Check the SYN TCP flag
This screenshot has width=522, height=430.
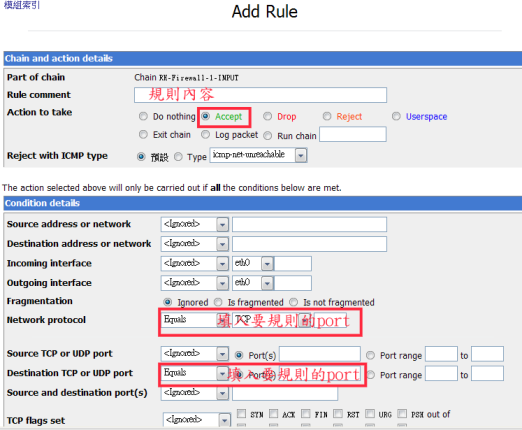(241, 414)
